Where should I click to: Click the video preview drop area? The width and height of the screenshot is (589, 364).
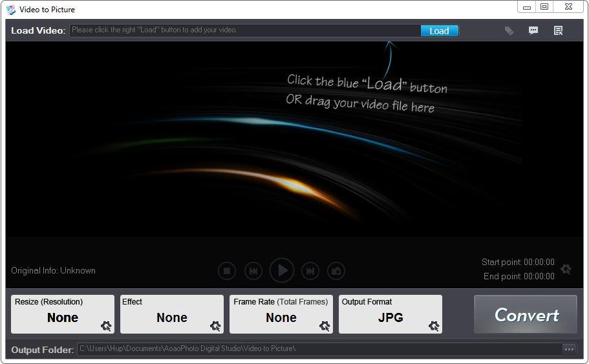[295, 139]
